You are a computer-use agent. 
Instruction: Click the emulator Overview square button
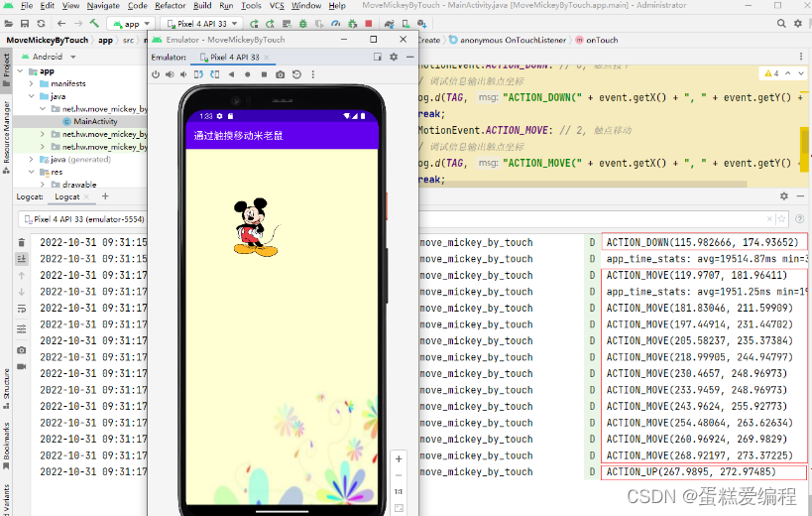[264, 74]
